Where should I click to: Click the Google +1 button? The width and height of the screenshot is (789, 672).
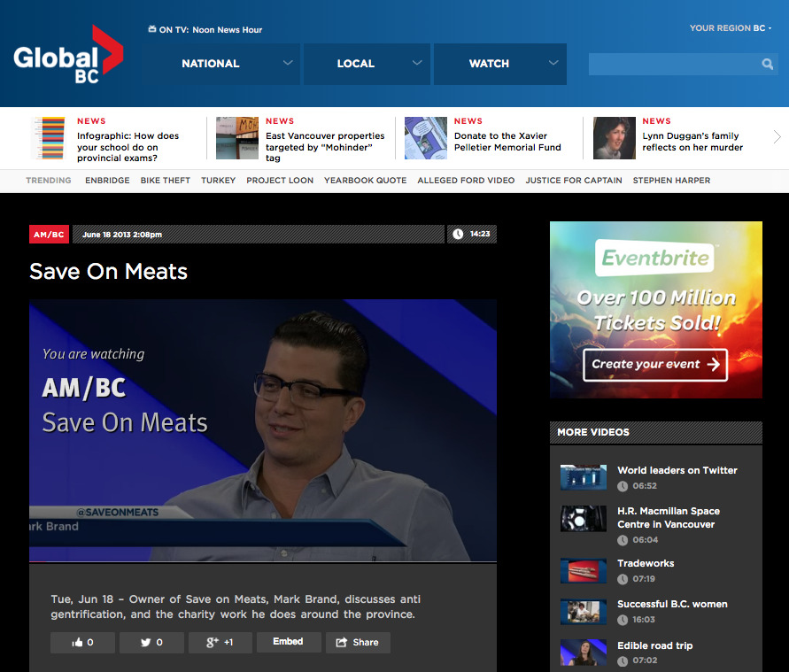tap(220, 642)
